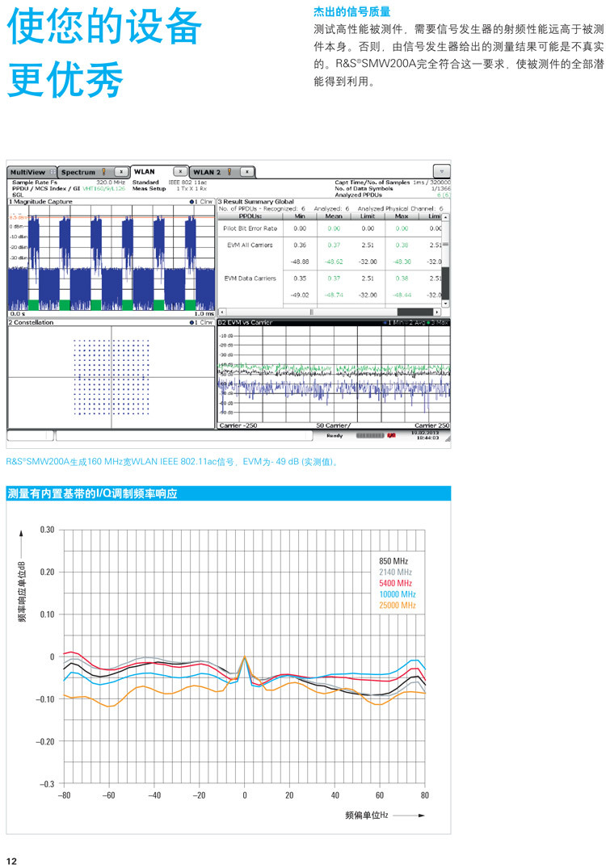The image size is (606, 868).
Task: Select the Constellation window title
Action: pos(31,322)
